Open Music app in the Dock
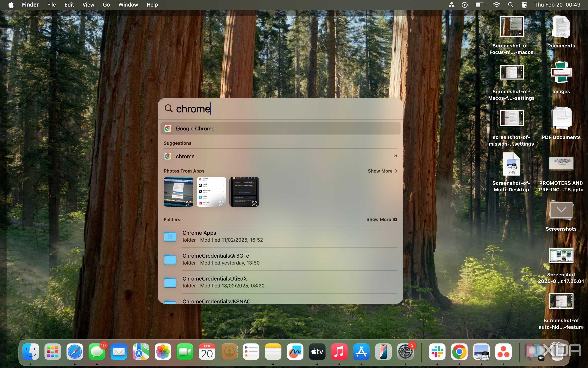 pos(339,352)
